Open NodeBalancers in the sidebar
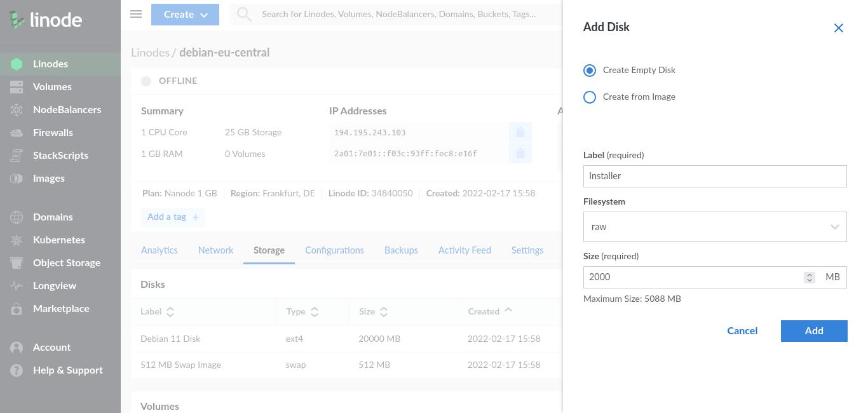 (x=67, y=110)
